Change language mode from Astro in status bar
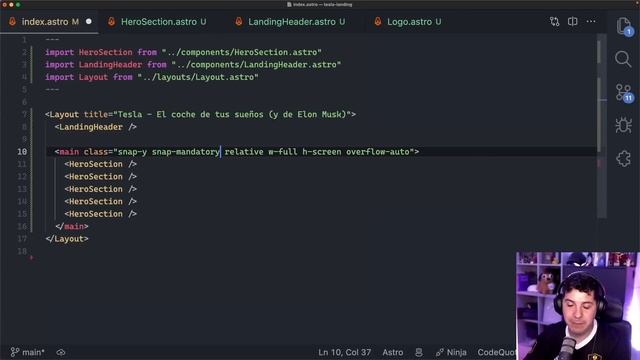 393,352
